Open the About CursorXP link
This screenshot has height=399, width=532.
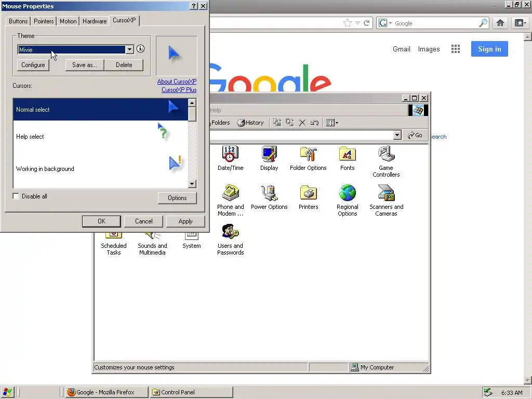[177, 82]
